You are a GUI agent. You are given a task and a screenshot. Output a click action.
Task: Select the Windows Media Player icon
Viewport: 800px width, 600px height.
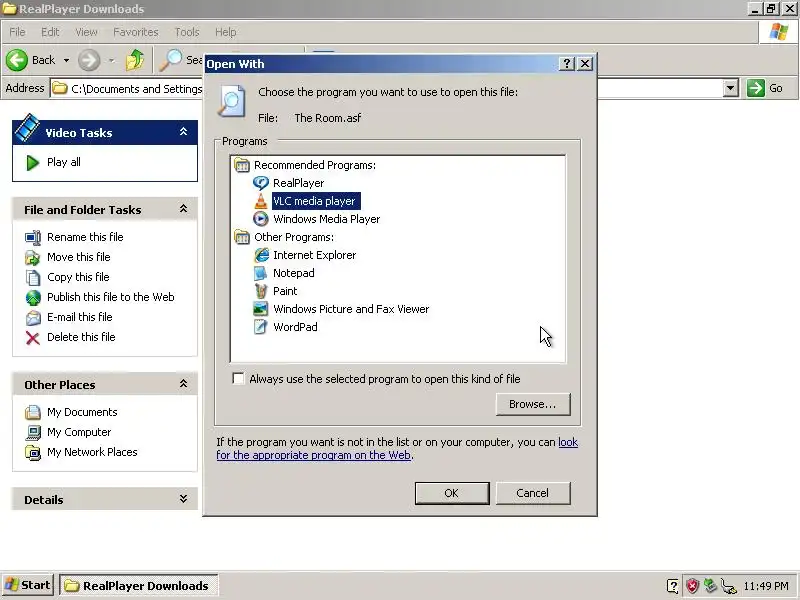click(x=261, y=219)
